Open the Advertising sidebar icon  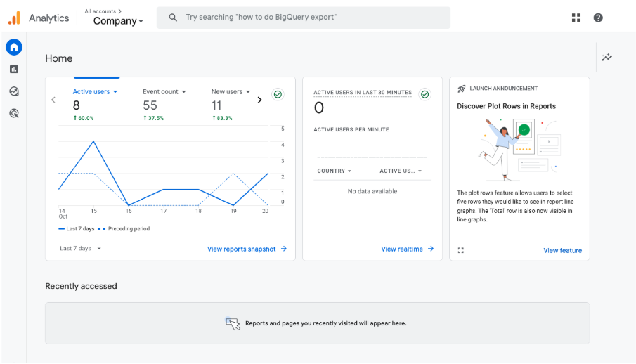click(x=14, y=114)
